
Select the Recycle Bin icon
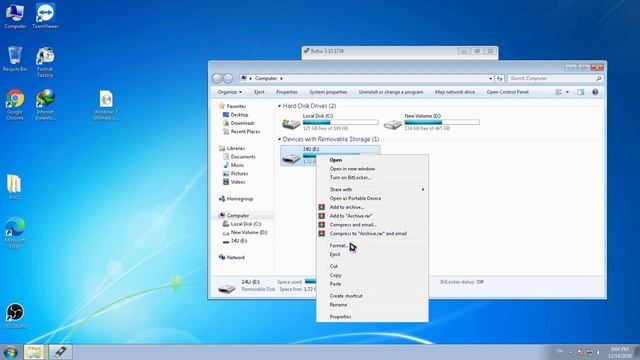[x=15, y=58]
